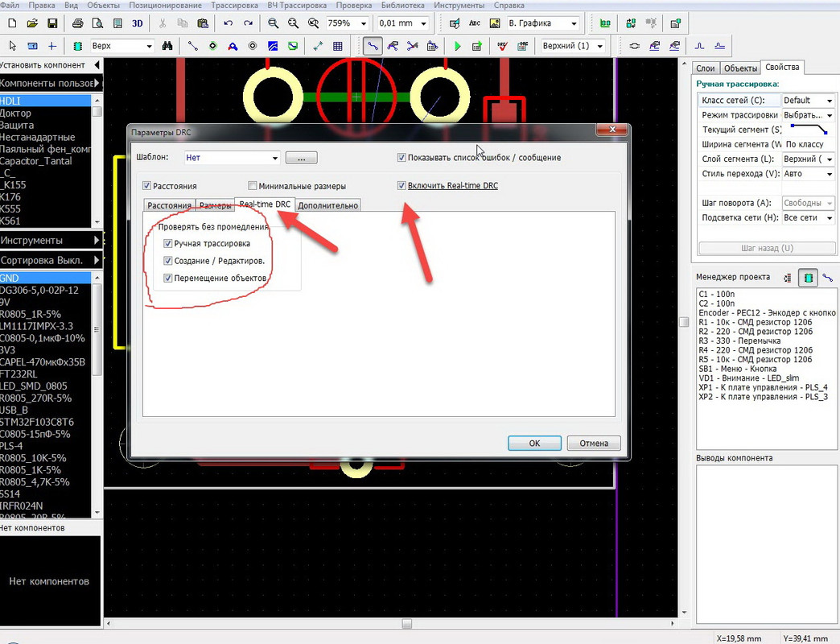This screenshot has width=840, height=644.
Task: Click the ... browse template button
Action: pos(302,158)
